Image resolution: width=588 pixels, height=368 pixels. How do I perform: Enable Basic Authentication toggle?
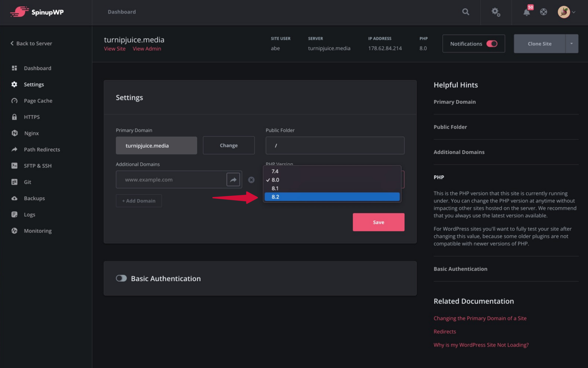[121, 278]
